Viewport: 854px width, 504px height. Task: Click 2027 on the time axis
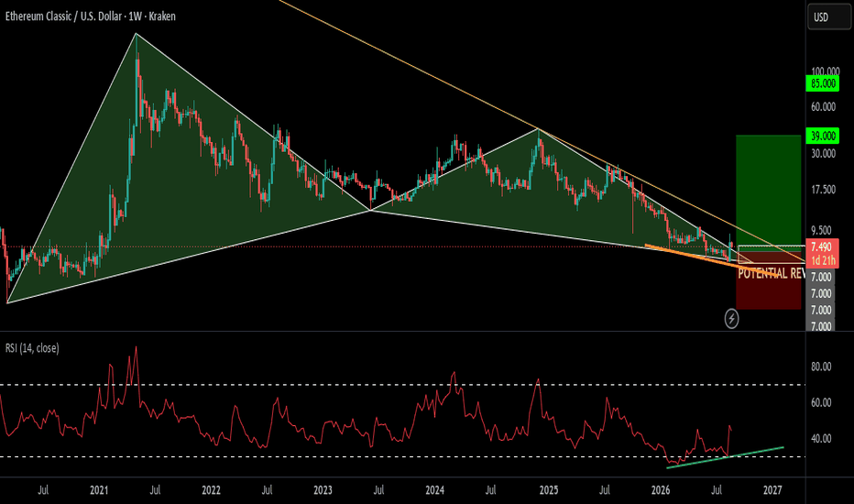pos(772,490)
